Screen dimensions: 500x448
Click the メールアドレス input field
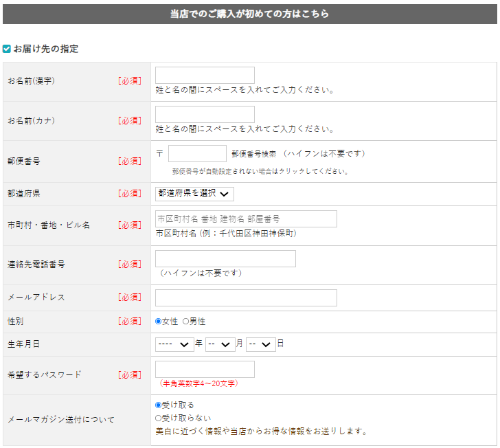[246, 298]
